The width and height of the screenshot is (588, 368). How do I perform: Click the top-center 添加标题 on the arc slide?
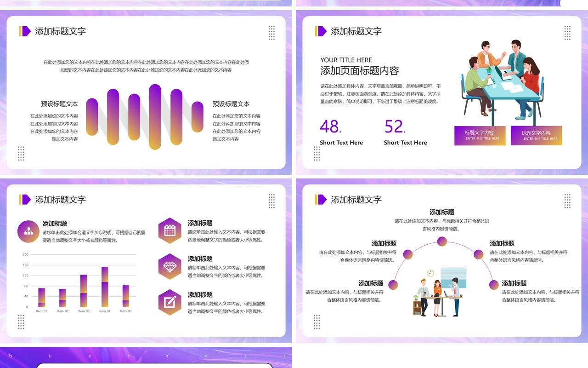pos(442,212)
